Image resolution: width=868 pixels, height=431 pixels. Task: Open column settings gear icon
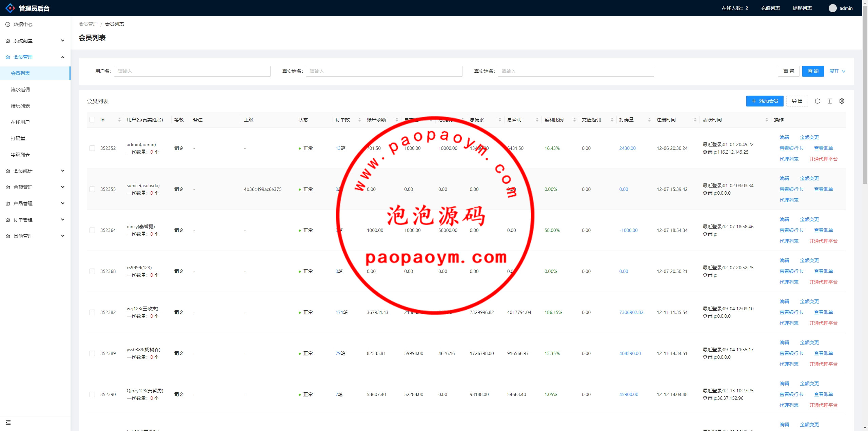click(x=842, y=101)
